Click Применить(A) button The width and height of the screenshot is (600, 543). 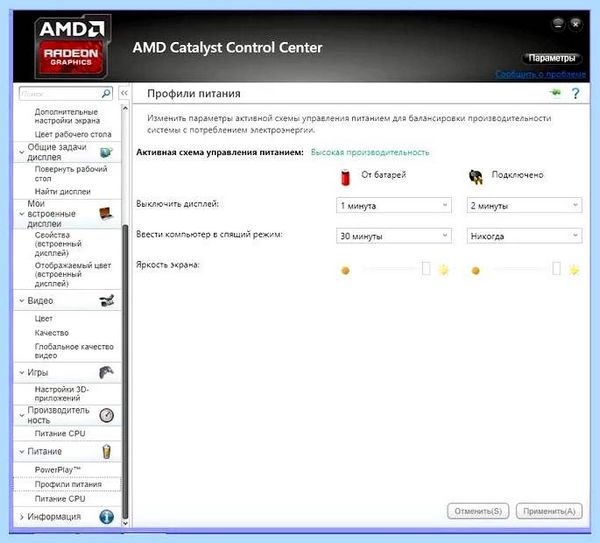pyautogui.click(x=549, y=511)
